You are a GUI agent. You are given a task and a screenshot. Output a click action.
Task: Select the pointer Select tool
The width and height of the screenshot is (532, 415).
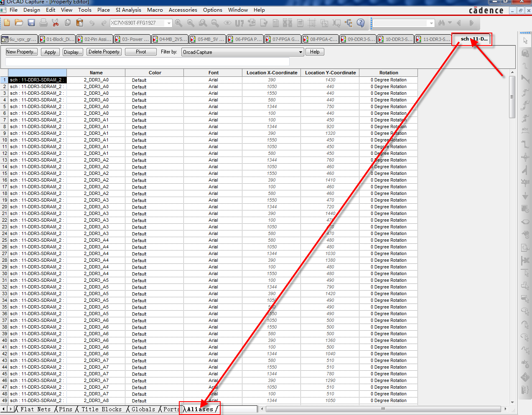click(x=525, y=40)
